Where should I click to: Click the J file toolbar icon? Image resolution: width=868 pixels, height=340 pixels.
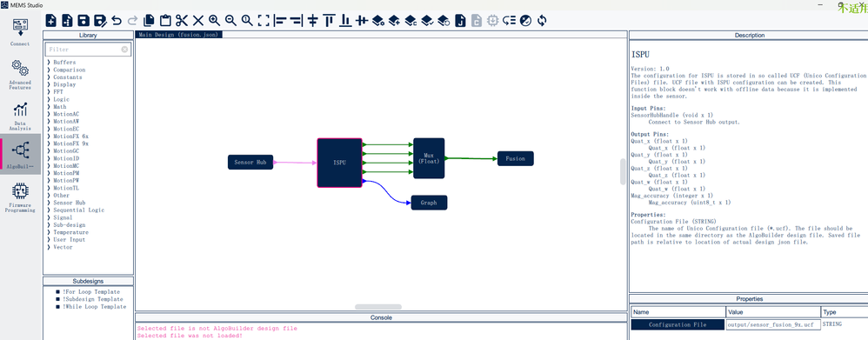(x=461, y=21)
